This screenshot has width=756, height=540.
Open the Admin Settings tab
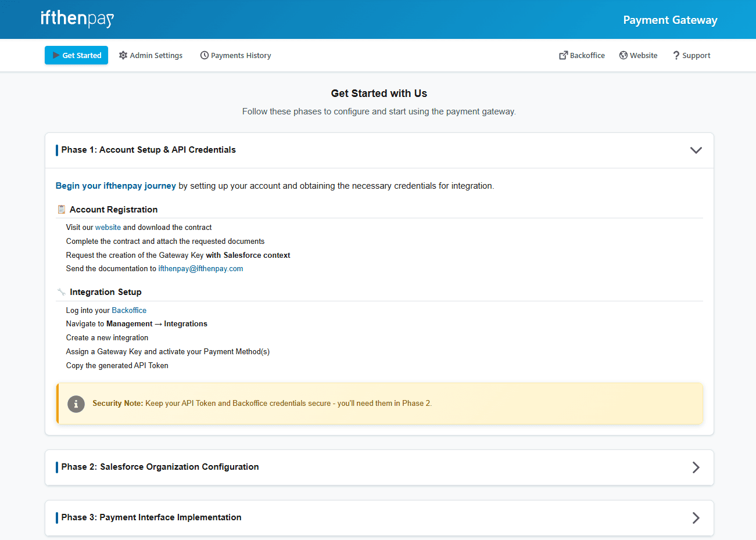pyautogui.click(x=151, y=55)
